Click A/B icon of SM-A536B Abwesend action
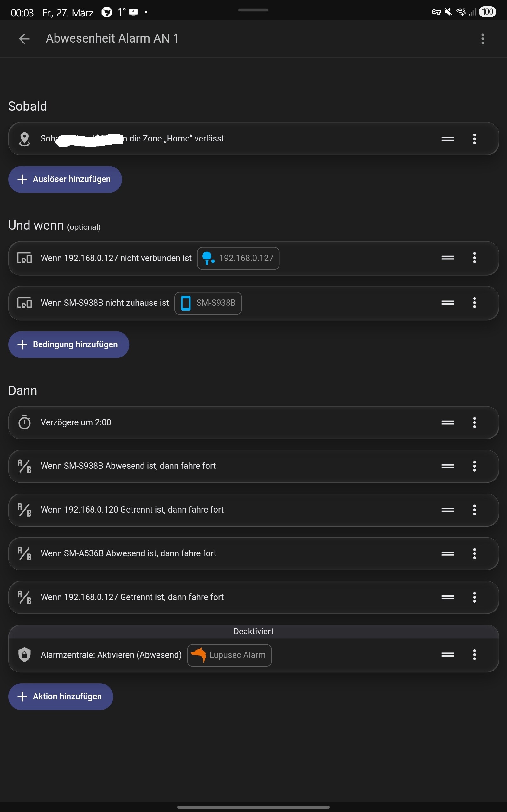The height and width of the screenshot is (812, 507). 24,553
